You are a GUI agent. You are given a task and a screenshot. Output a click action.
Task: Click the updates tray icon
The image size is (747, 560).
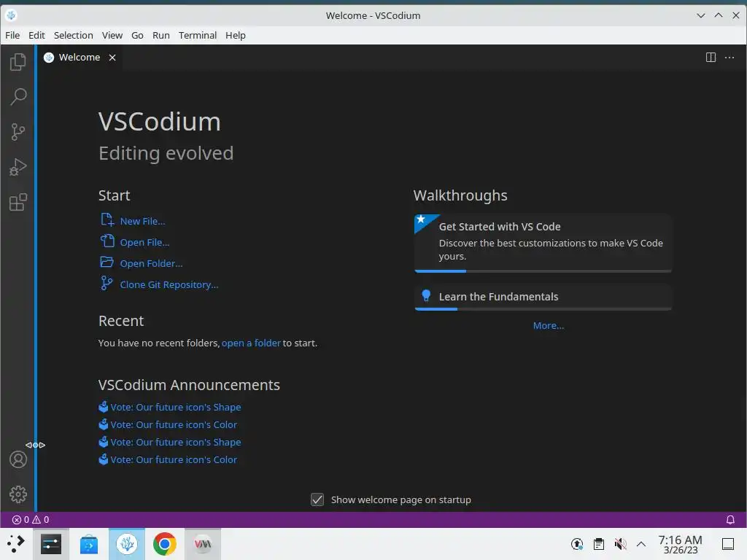click(x=577, y=544)
